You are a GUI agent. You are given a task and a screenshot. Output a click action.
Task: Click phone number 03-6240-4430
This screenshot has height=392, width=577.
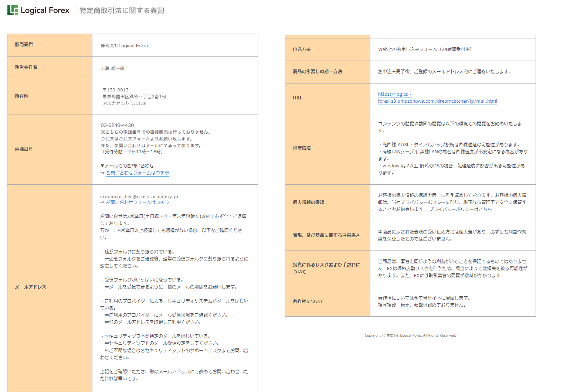117,125
